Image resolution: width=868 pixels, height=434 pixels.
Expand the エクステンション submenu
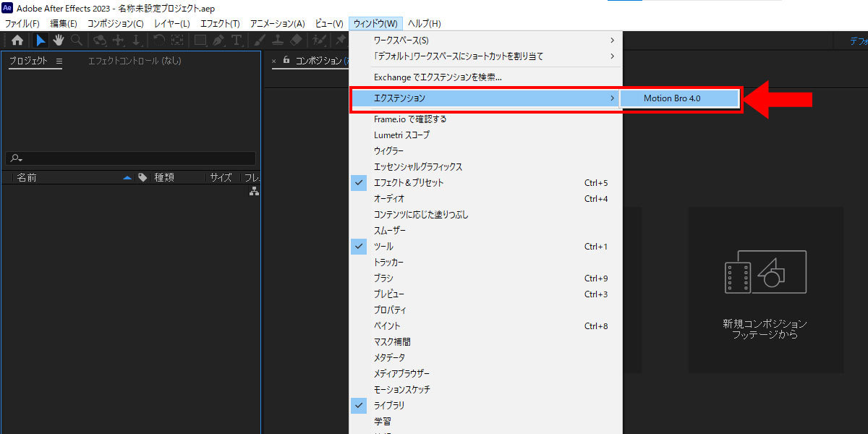click(485, 98)
